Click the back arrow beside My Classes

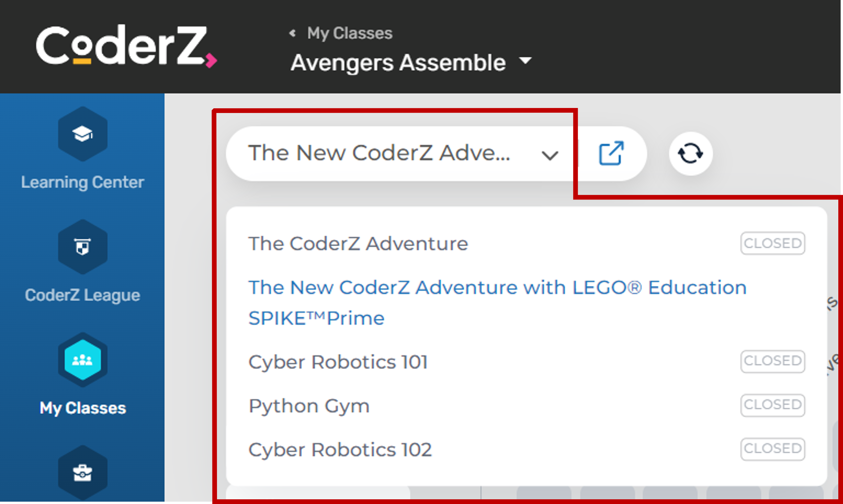(x=293, y=33)
